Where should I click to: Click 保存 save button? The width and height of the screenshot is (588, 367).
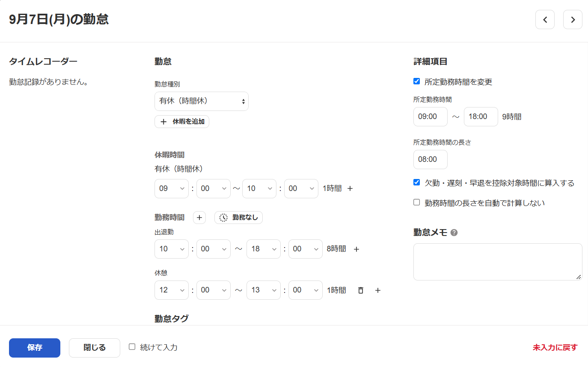(35, 348)
